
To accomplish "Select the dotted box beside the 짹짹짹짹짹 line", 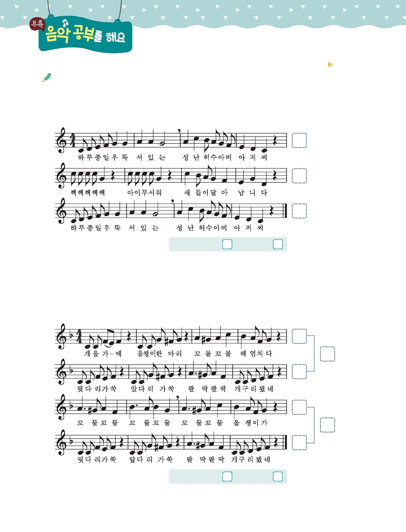I will [x=299, y=176].
